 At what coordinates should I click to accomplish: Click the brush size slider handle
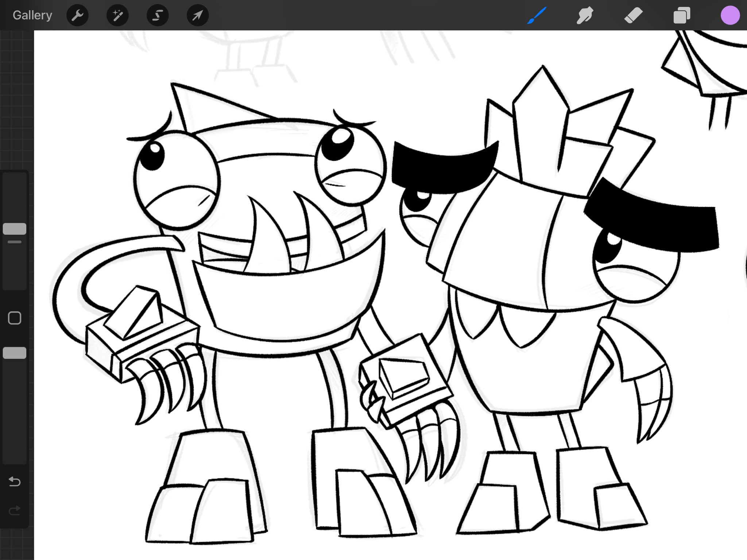(15, 229)
